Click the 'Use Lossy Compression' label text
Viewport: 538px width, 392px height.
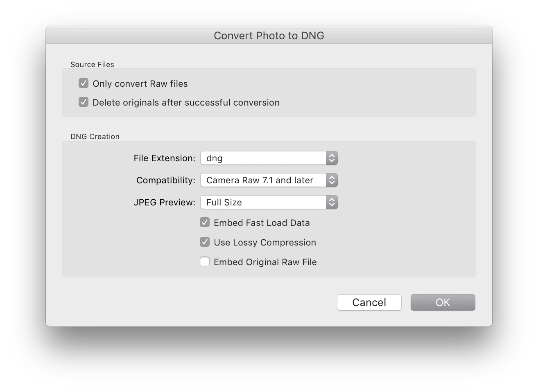[x=265, y=243]
